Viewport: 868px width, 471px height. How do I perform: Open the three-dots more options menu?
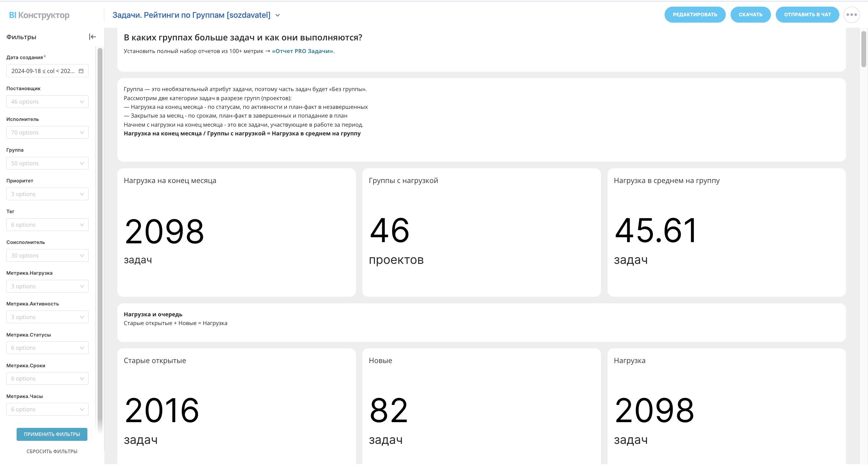[851, 15]
